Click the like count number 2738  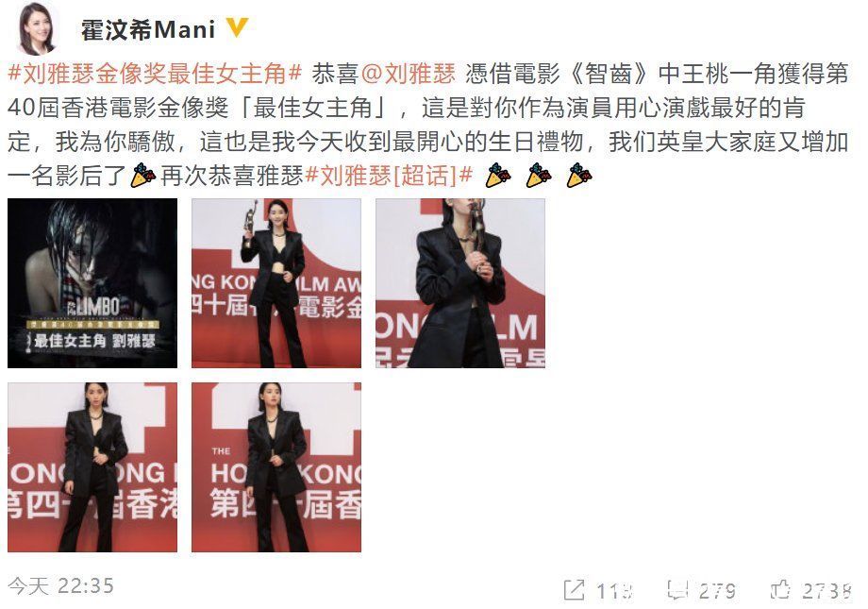coord(826,591)
